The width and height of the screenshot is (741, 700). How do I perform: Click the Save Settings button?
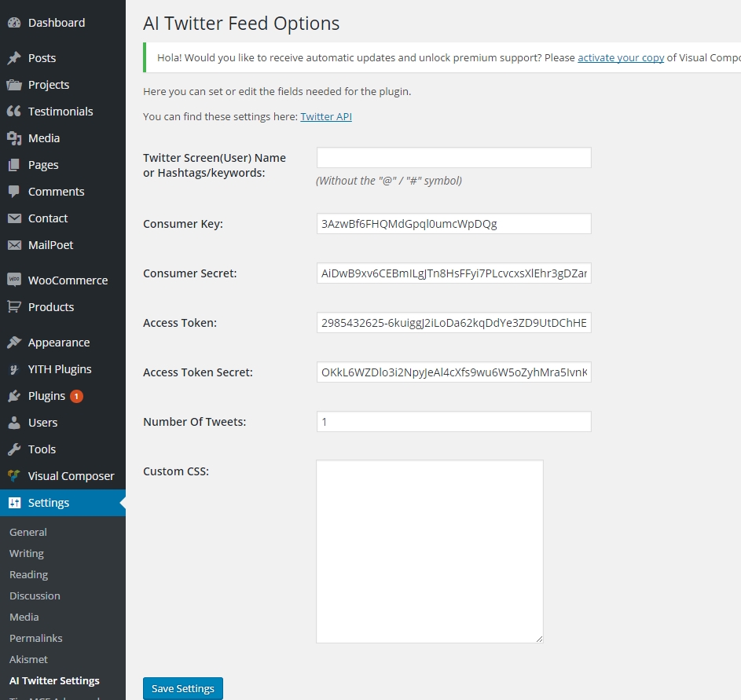tap(182, 688)
